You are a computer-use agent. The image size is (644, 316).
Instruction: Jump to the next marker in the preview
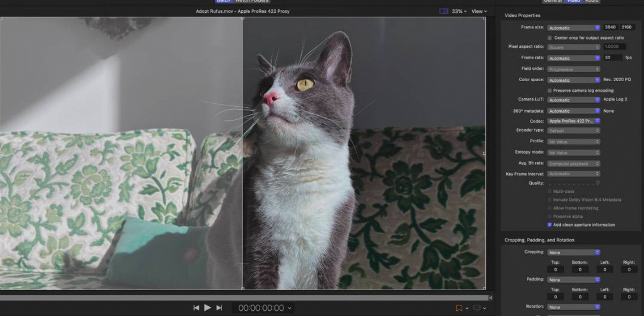(x=219, y=308)
